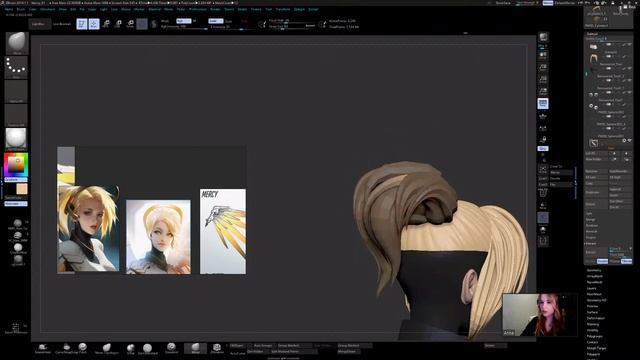
Task: Select the Rotate tool in top shelf
Action: [x=130, y=24]
